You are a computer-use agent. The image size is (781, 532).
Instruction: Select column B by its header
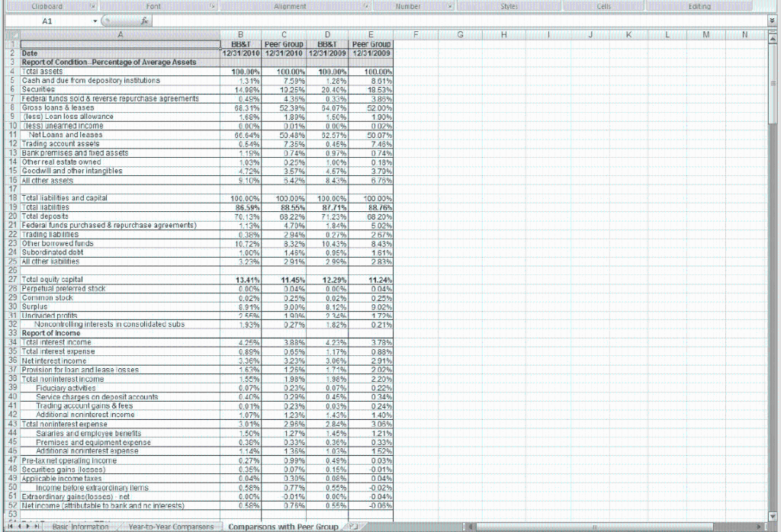(239, 35)
